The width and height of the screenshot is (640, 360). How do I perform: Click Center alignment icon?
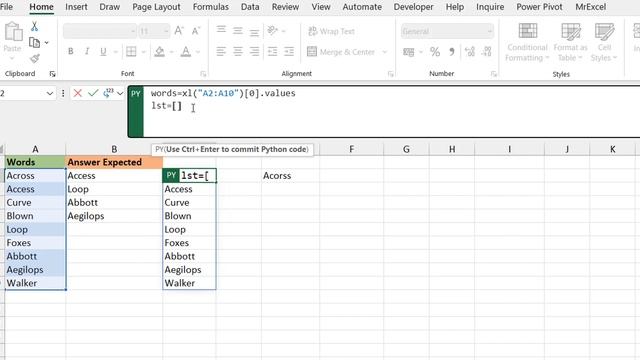[x=238, y=51]
